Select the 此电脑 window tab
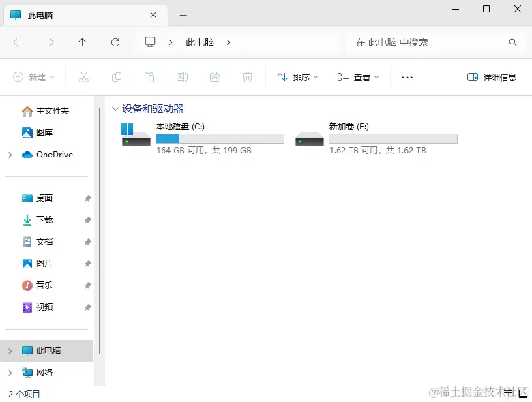 [85, 15]
